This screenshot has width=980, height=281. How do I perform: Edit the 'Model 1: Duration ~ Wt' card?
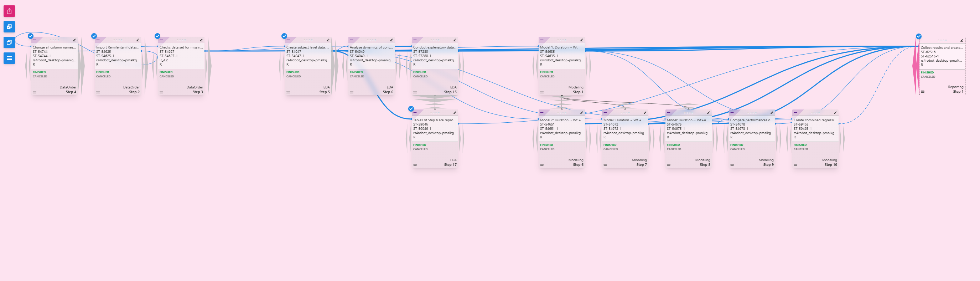coord(581,40)
